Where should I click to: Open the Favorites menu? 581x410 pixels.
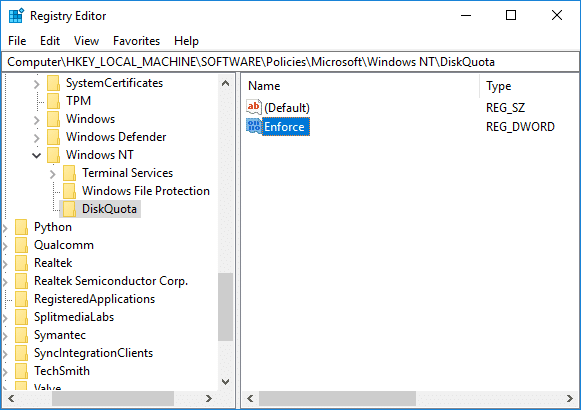(x=136, y=41)
